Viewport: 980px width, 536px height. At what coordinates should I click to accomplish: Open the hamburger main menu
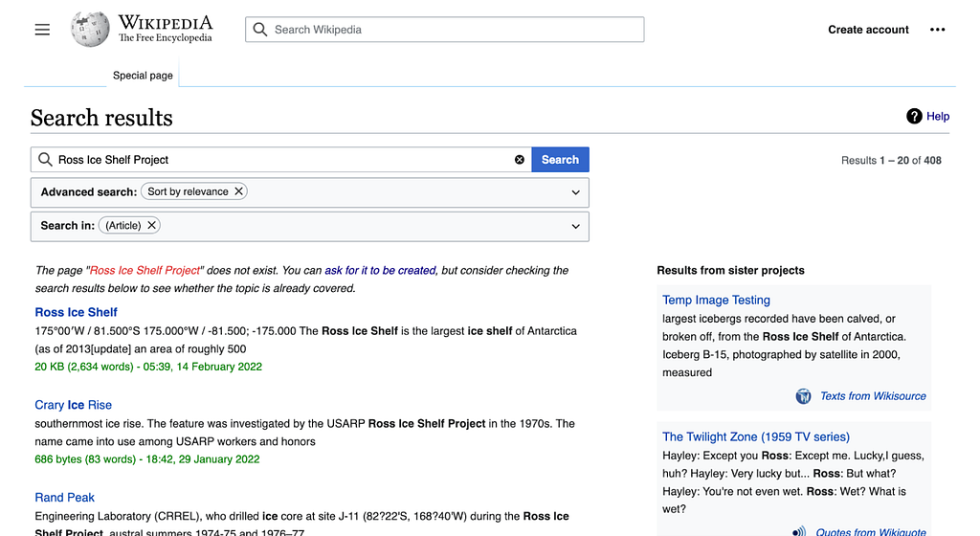tap(42, 30)
